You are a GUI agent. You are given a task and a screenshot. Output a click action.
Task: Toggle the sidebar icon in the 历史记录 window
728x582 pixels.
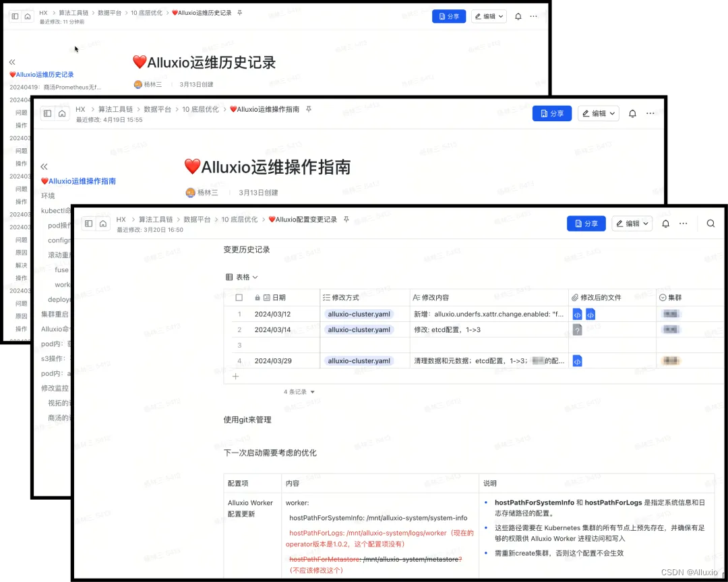pyautogui.click(x=15, y=16)
